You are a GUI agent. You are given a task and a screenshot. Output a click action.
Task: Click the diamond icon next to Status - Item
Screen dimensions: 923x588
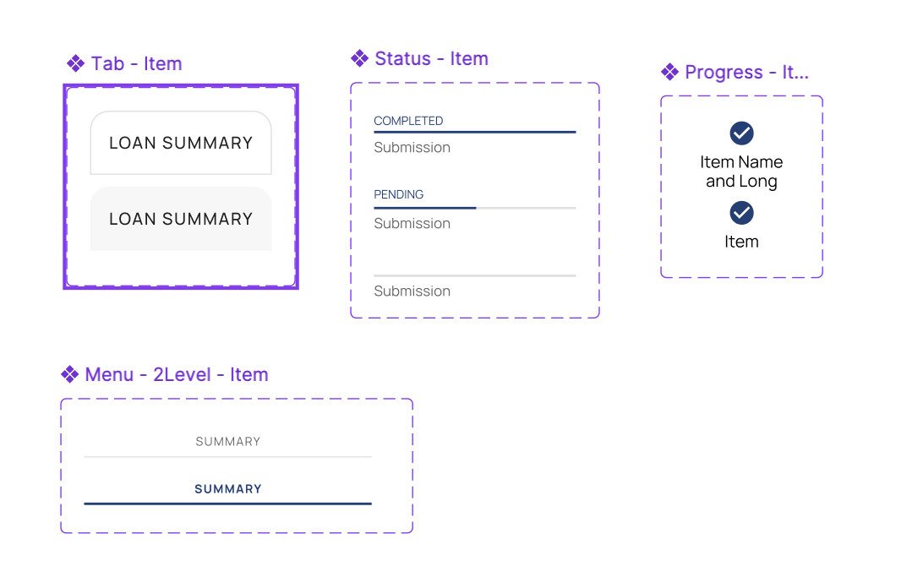tap(361, 58)
